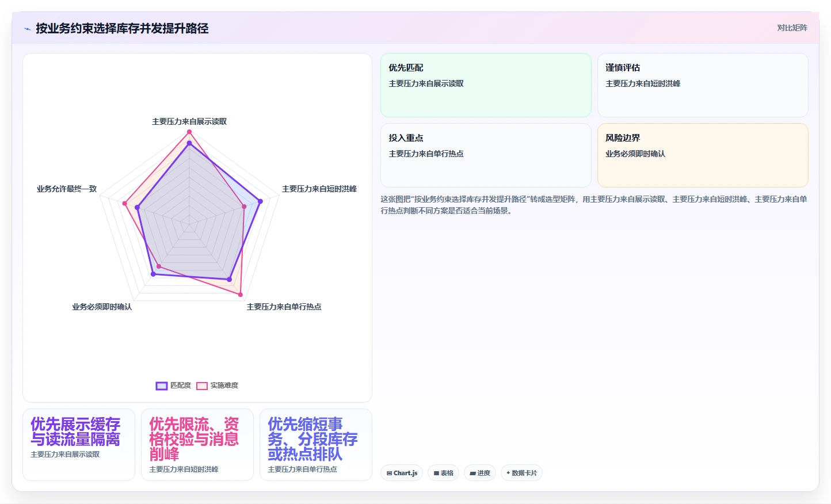The height and width of the screenshot is (504, 831).
Task: Toggle the 实施难度 legend swatch
Action: tap(202, 385)
